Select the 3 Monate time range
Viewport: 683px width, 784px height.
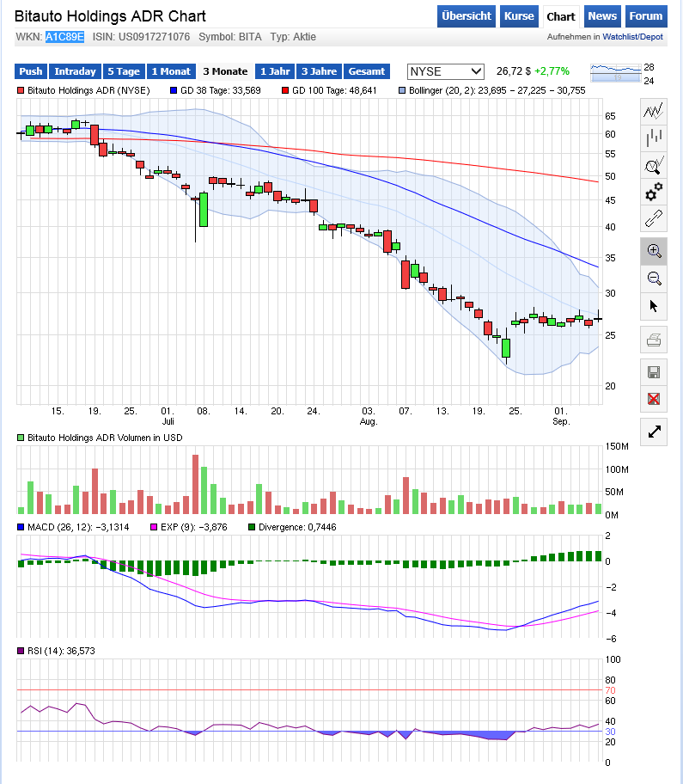pos(225,71)
